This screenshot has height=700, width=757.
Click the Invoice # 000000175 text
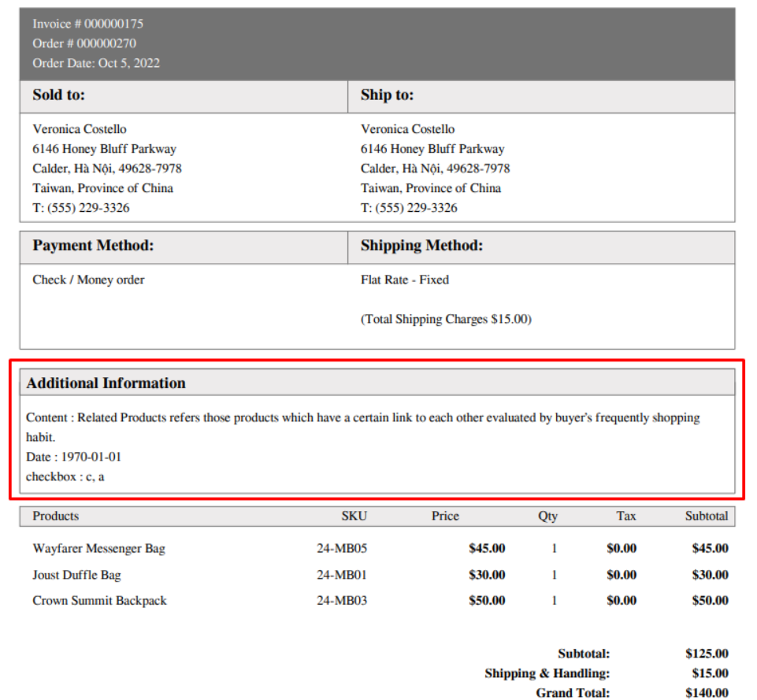87,24
